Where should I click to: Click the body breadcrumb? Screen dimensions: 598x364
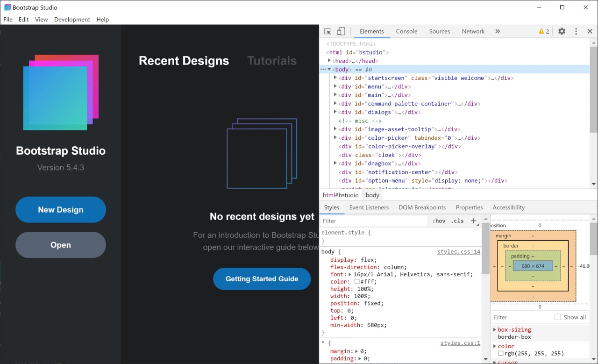pyautogui.click(x=372, y=195)
